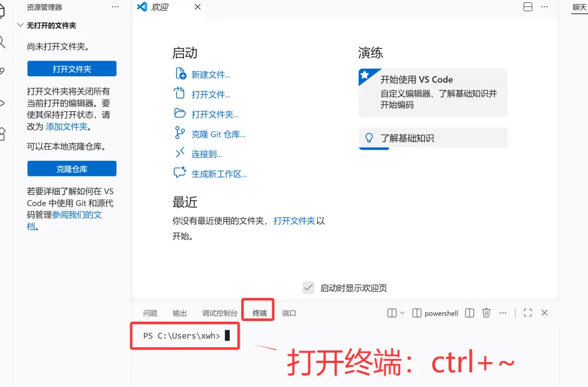Open new terminal profile dropdown arrow
This screenshot has width=588, height=387.
coord(402,313)
